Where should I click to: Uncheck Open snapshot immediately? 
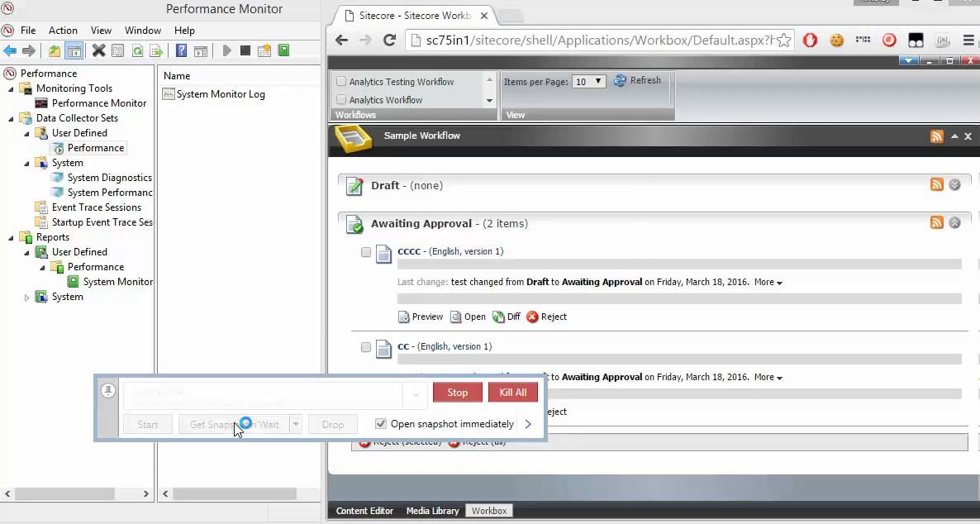(381, 424)
